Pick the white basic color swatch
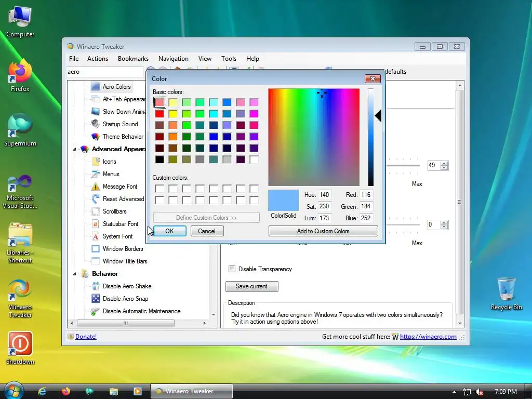 pos(254,159)
